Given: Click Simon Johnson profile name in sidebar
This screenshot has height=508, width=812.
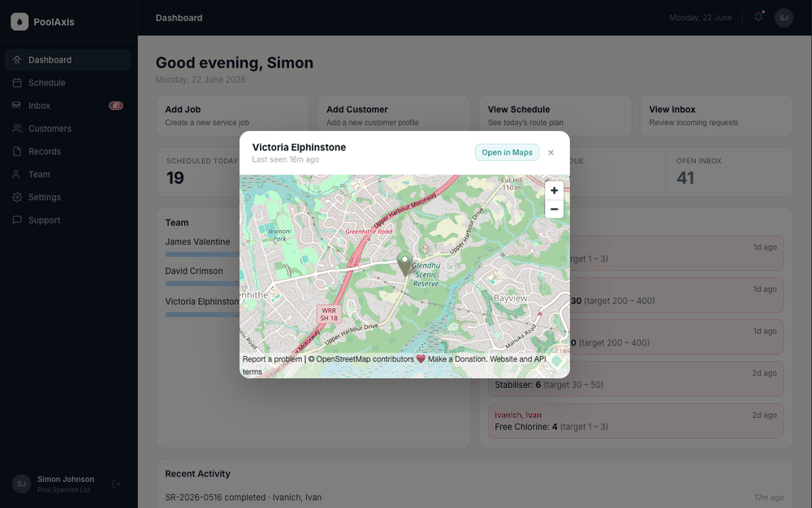Looking at the screenshot, I should (66, 479).
